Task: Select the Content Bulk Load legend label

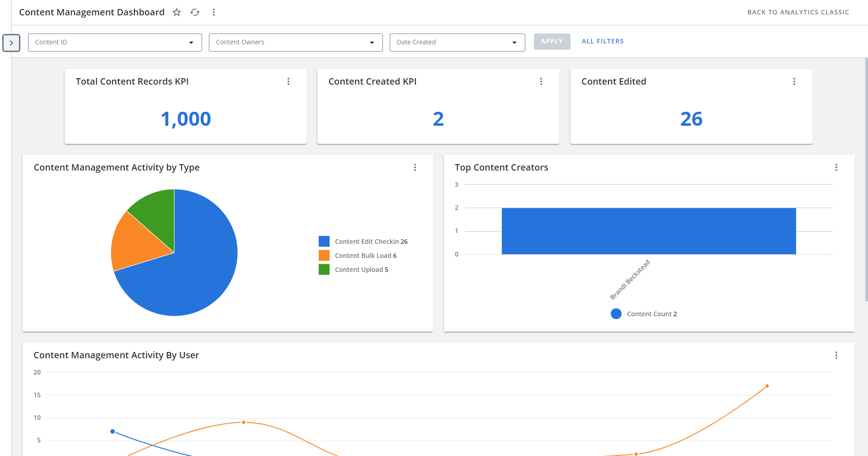Action: tap(366, 256)
